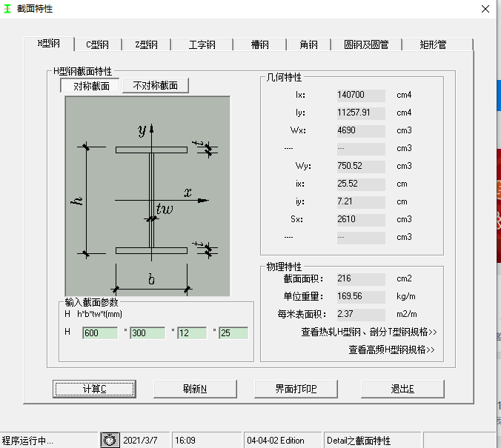Viewport: 501px width, 448px height.
Task: Open 查看高频H型钢规格 link
Action: tap(391, 350)
